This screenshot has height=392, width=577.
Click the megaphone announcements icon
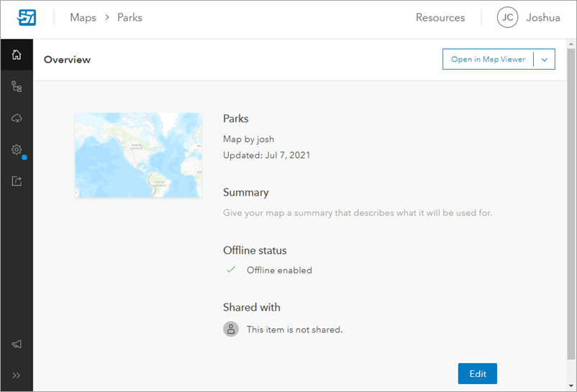17,345
